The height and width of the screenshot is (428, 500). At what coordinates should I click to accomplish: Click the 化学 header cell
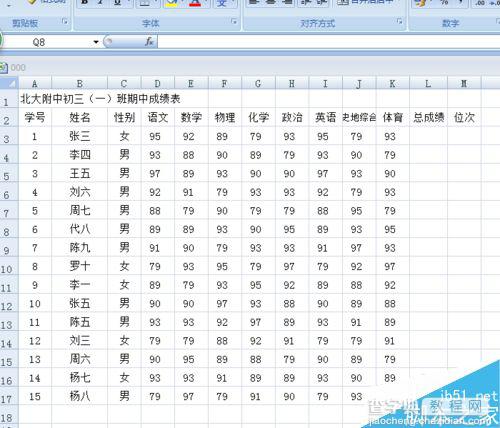259,117
